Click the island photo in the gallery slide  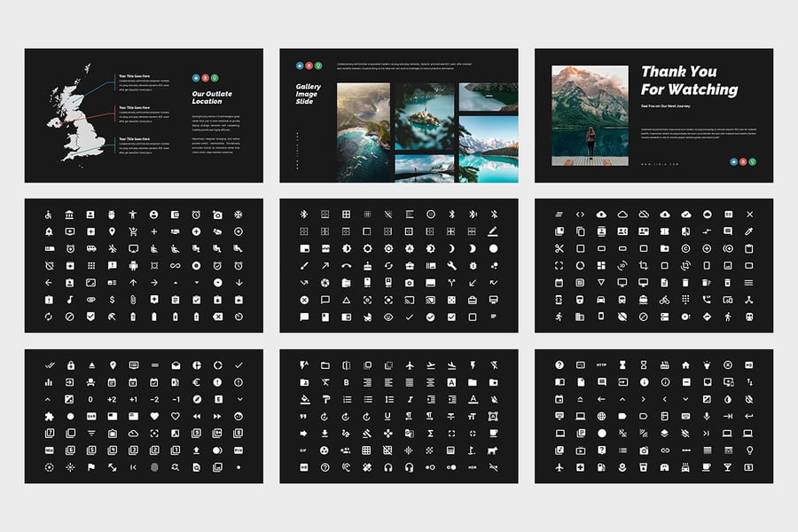click(x=422, y=117)
